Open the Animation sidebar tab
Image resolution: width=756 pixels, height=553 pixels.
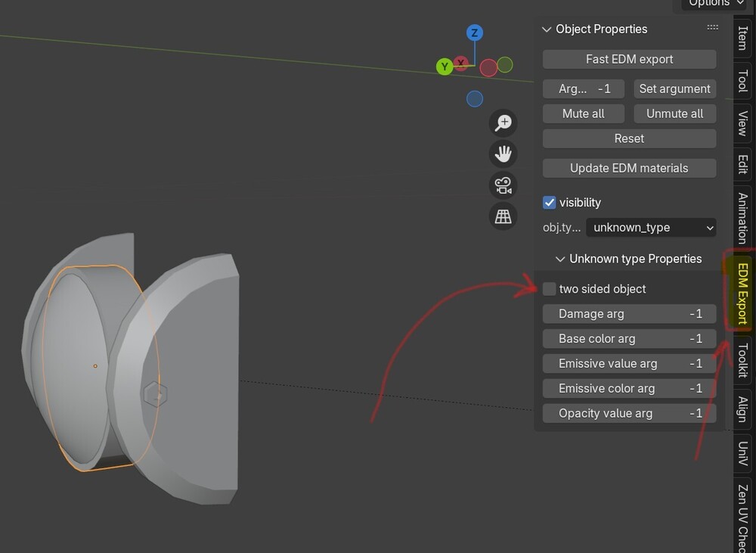743,218
